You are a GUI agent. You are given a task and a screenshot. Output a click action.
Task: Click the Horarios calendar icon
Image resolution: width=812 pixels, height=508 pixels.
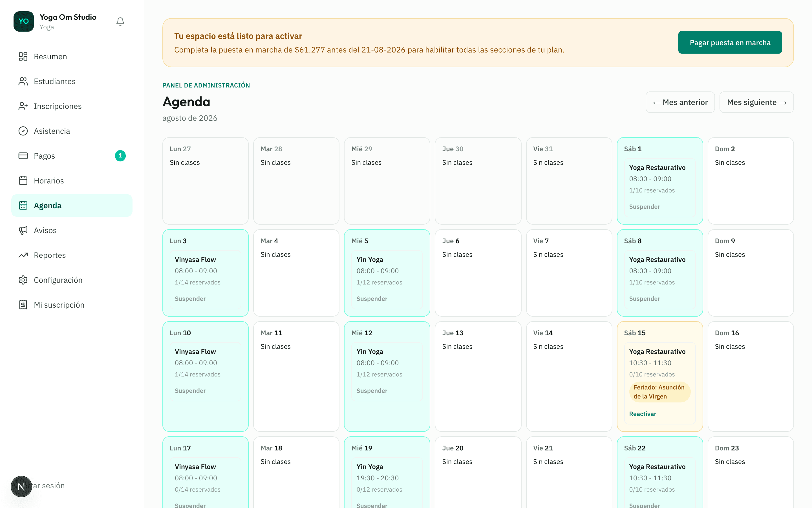[23, 181]
